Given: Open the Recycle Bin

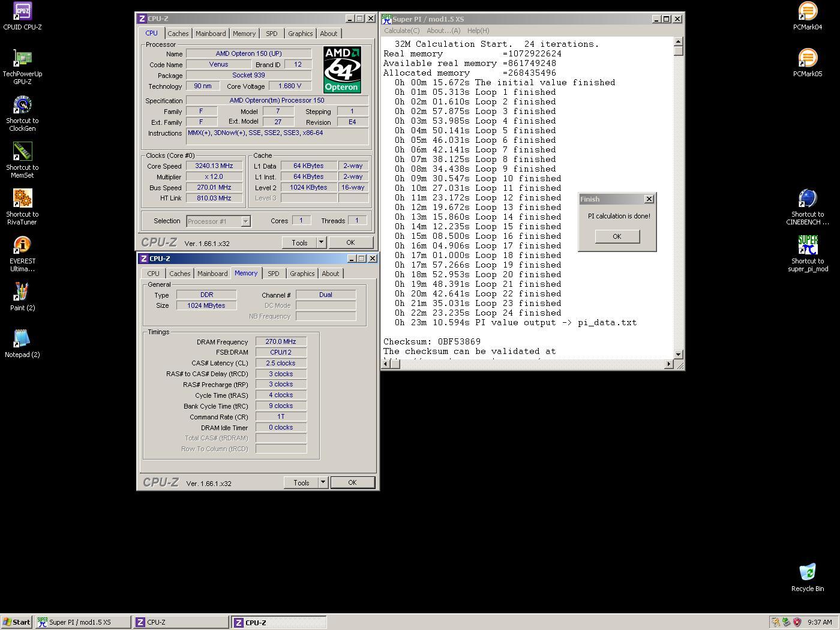Looking at the screenshot, I should pyautogui.click(x=808, y=573).
